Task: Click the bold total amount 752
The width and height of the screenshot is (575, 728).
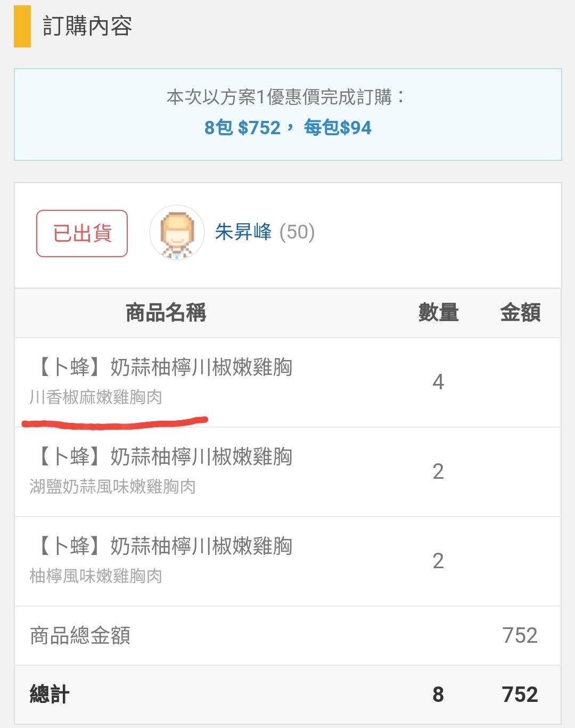Action: (520, 694)
